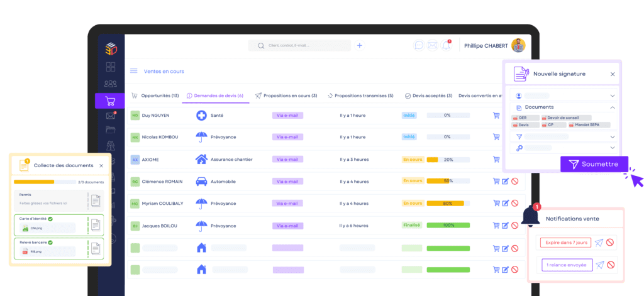Expand the user section in Nouvelle signature

[x=613, y=96]
